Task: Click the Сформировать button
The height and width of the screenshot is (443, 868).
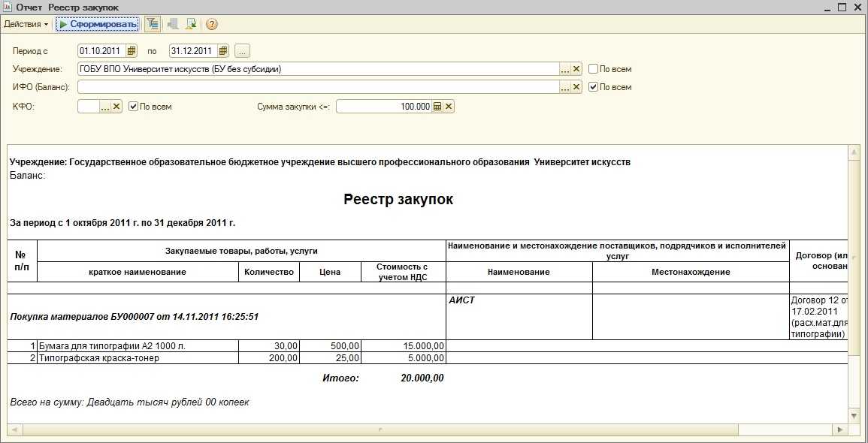Action: click(x=98, y=24)
